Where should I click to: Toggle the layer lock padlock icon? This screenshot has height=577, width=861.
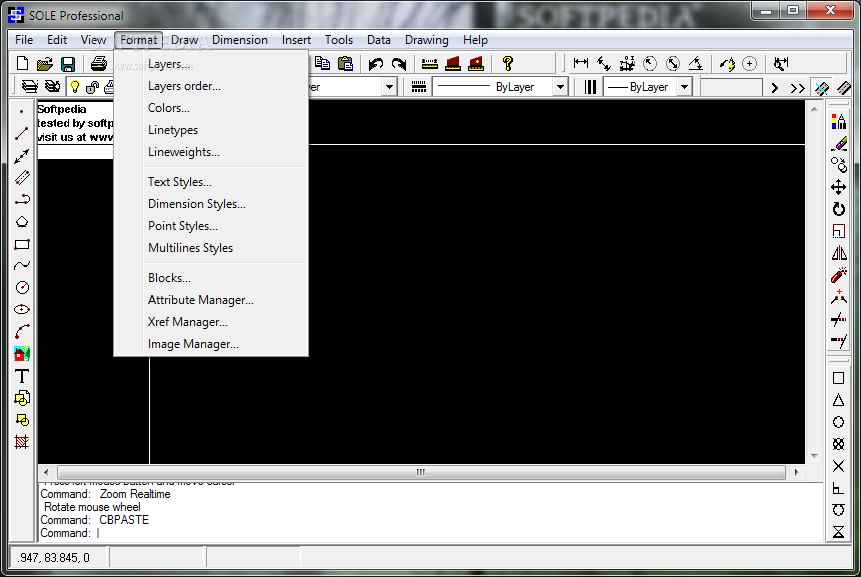coord(92,87)
